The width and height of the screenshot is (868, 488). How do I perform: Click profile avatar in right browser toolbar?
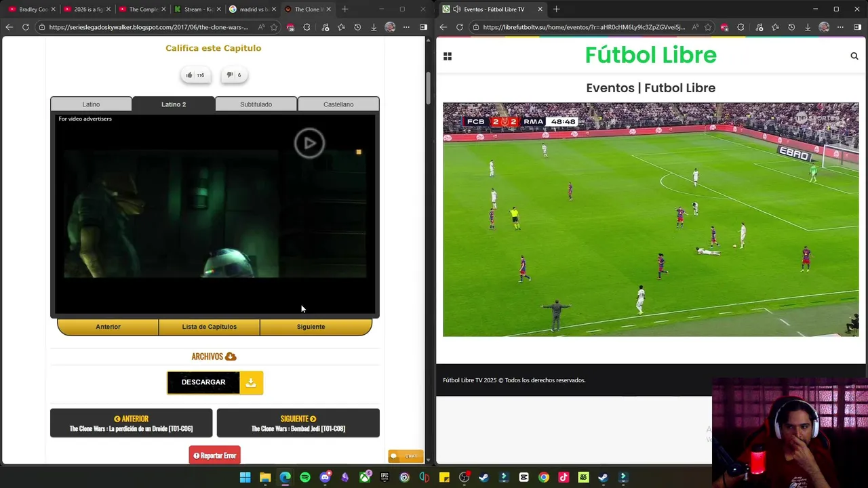coord(824,27)
